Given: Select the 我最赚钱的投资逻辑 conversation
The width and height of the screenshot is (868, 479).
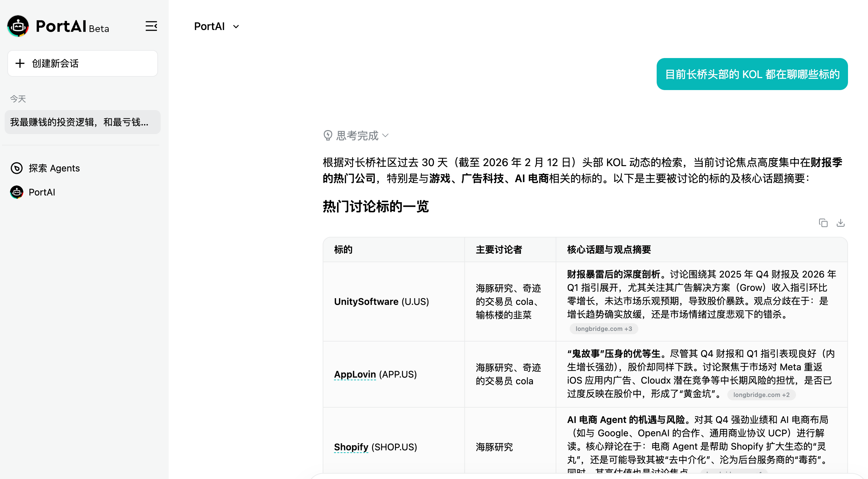Looking at the screenshot, I should tap(83, 122).
